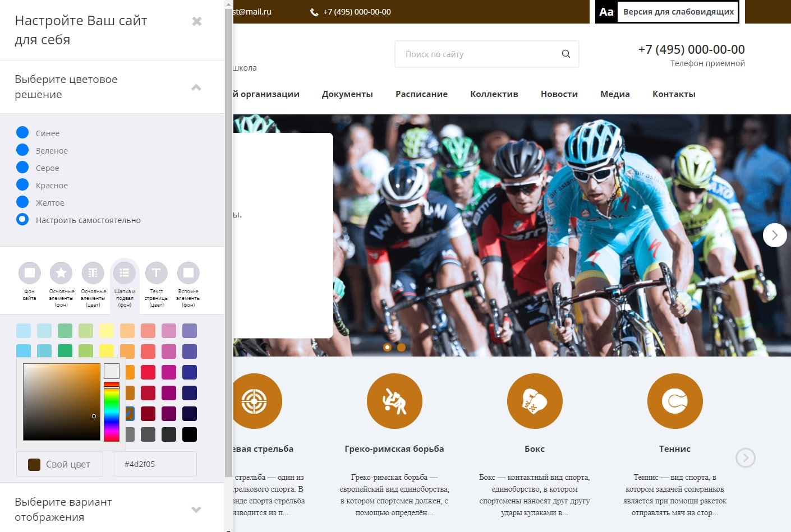Click the 'Свой цвет' button
Image resolution: width=791 pixels, height=532 pixels.
(59, 464)
